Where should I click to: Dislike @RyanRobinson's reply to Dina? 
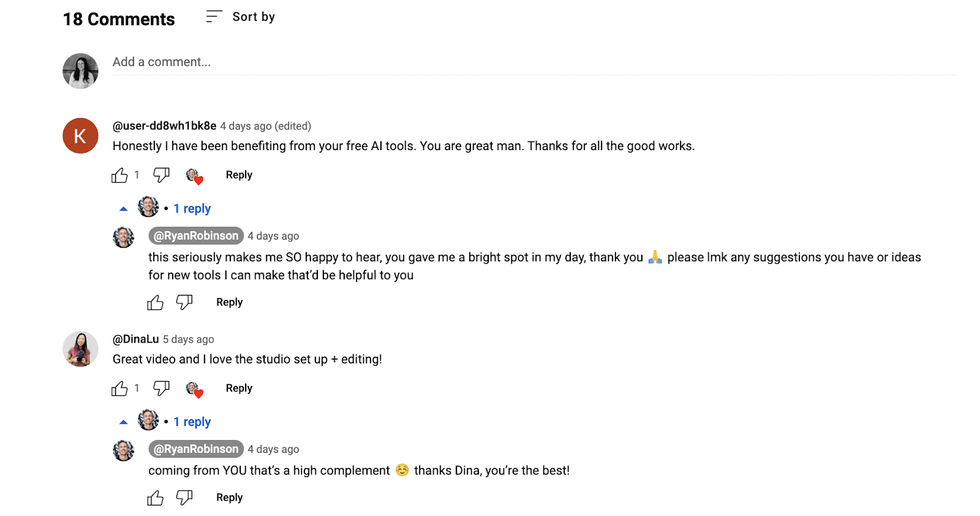pos(184,497)
